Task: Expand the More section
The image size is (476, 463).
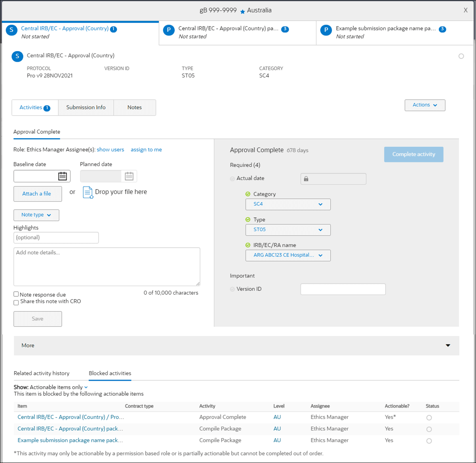Action: [x=447, y=345]
